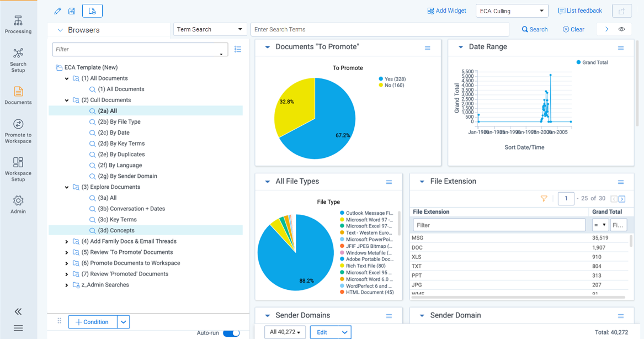
Task: Toggle the eye visibility icon in search bar
Action: tap(622, 29)
